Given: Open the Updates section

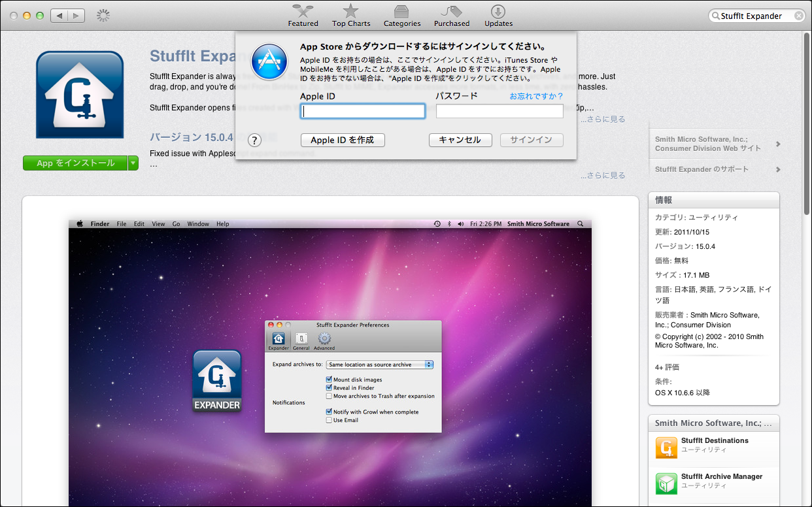Looking at the screenshot, I should (498, 16).
